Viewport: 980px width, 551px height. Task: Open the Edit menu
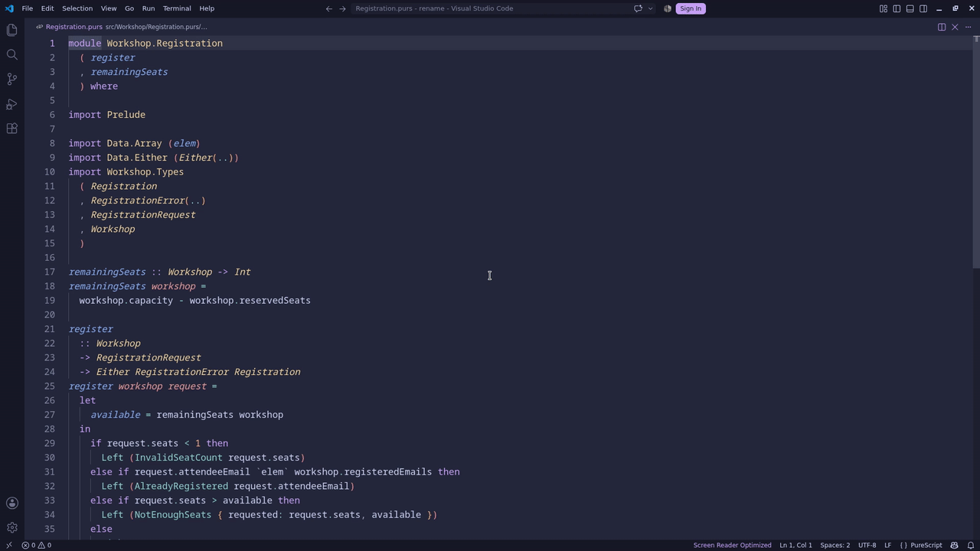(x=47, y=8)
